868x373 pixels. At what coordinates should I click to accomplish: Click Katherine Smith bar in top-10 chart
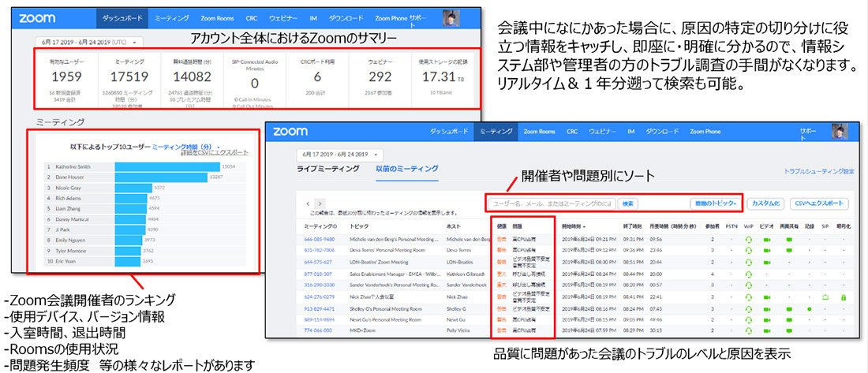click(167, 166)
